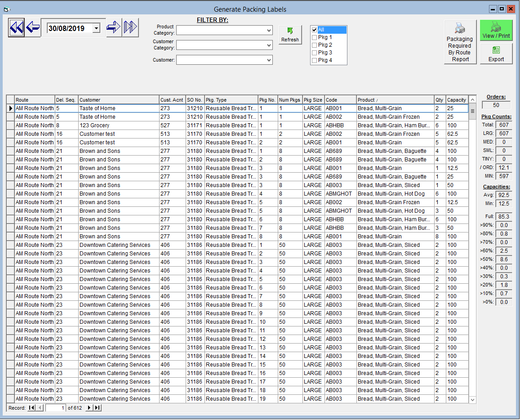Screen dimensions: 520x420
Task: Click the select-all corner of the grid
Action: point(10,99)
